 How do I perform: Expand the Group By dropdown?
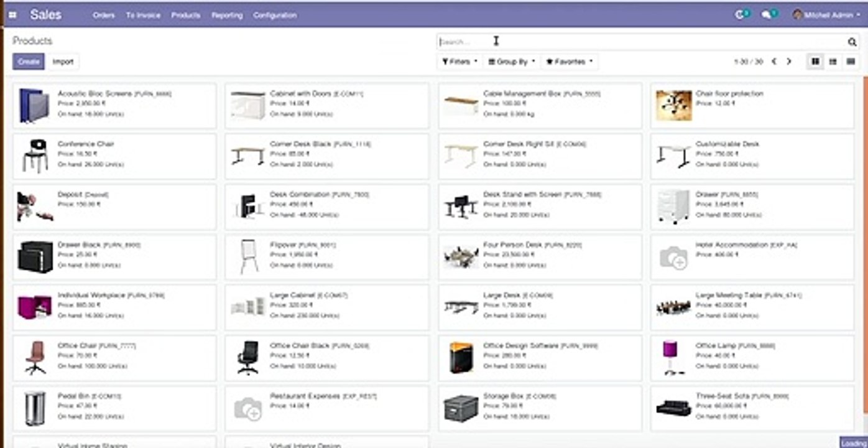[512, 62]
